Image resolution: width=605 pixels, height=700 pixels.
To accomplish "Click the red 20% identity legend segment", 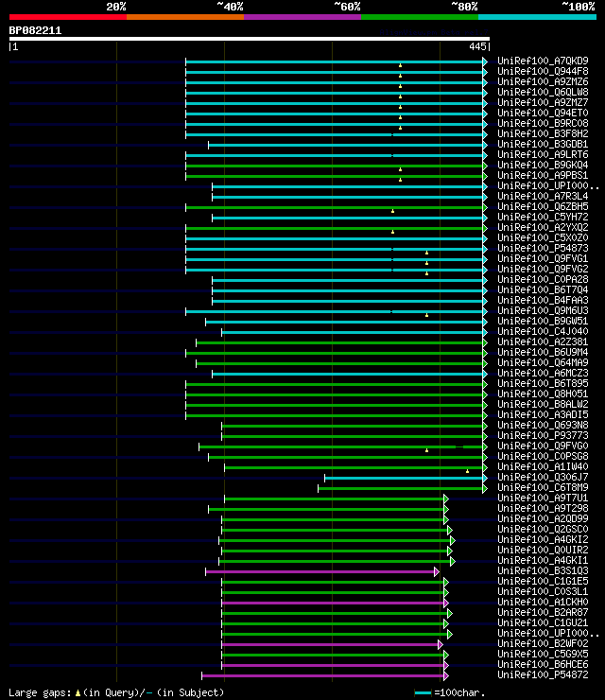I will click(68, 17).
